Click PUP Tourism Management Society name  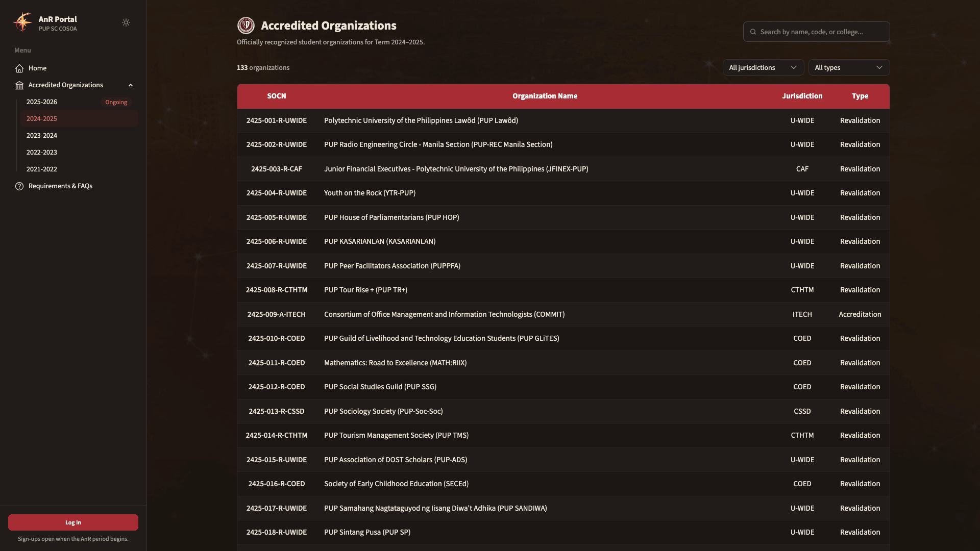(x=396, y=435)
